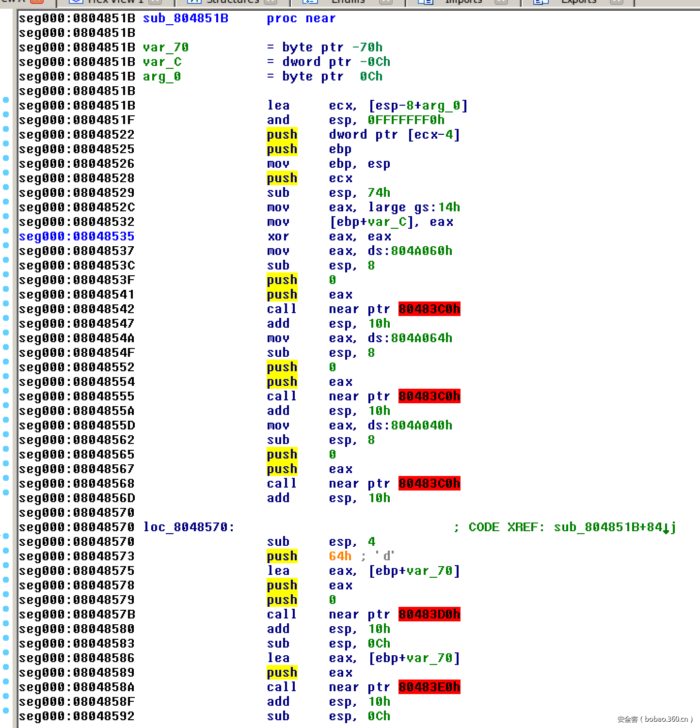Click the blue dot marker beside address 08048522
Image resolution: width=700 pixels, height=728 pixels.
tap(5, 129)
